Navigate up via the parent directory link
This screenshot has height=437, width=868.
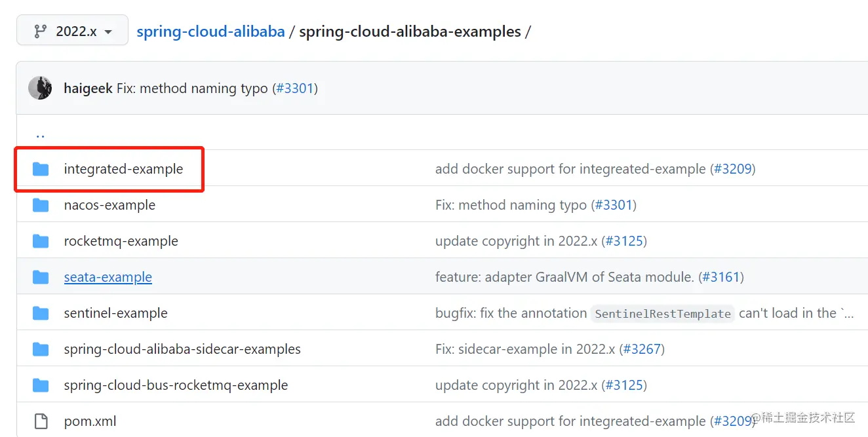coord(41,134)
